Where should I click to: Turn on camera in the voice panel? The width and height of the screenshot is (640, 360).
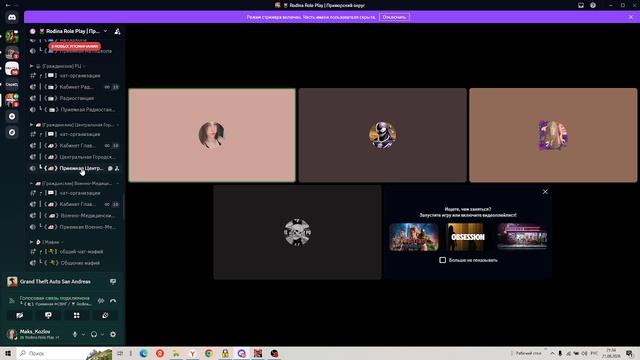point(20,316)
